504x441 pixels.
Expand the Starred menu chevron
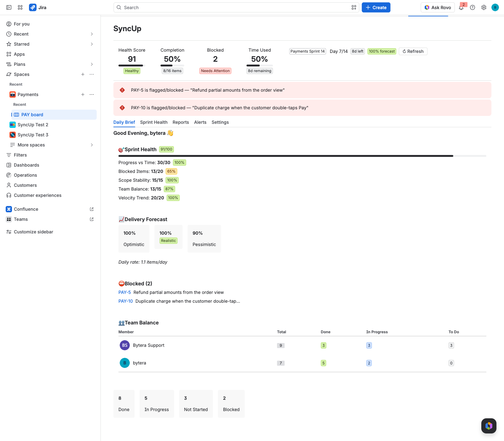[x=92, y=44]
